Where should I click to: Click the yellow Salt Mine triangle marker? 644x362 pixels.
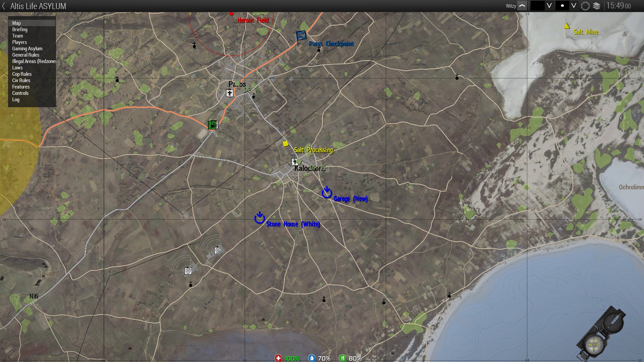click(x=567, y=25)
